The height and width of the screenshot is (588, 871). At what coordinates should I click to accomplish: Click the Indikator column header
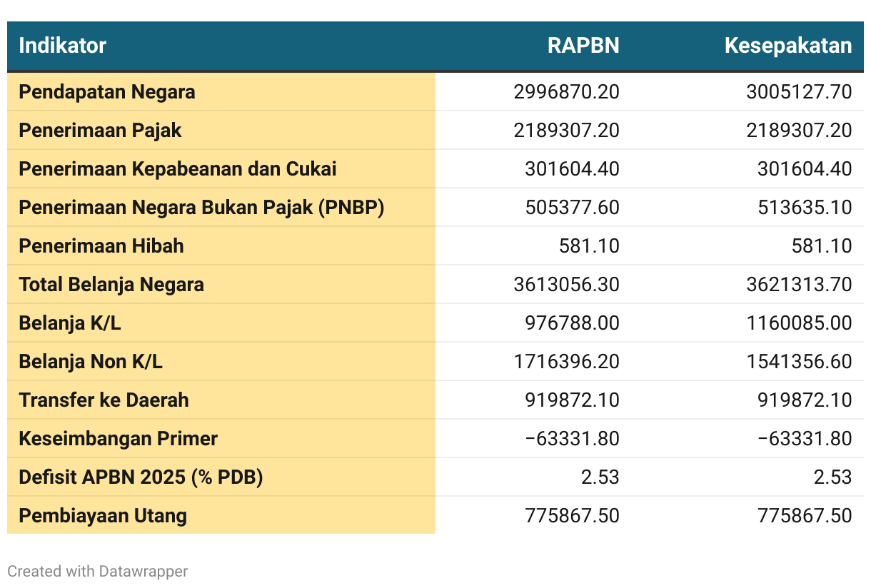click(x=62, y=46)
